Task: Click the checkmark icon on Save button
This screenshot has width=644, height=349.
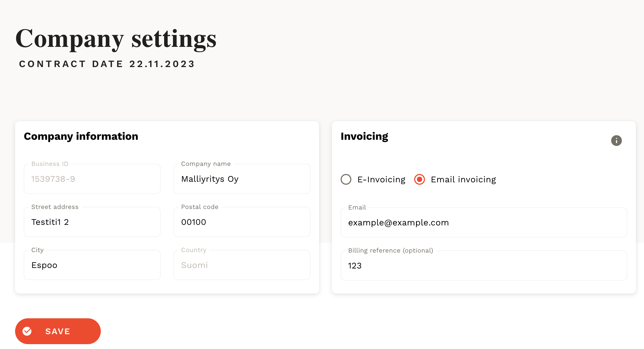Action: (27, 331)
